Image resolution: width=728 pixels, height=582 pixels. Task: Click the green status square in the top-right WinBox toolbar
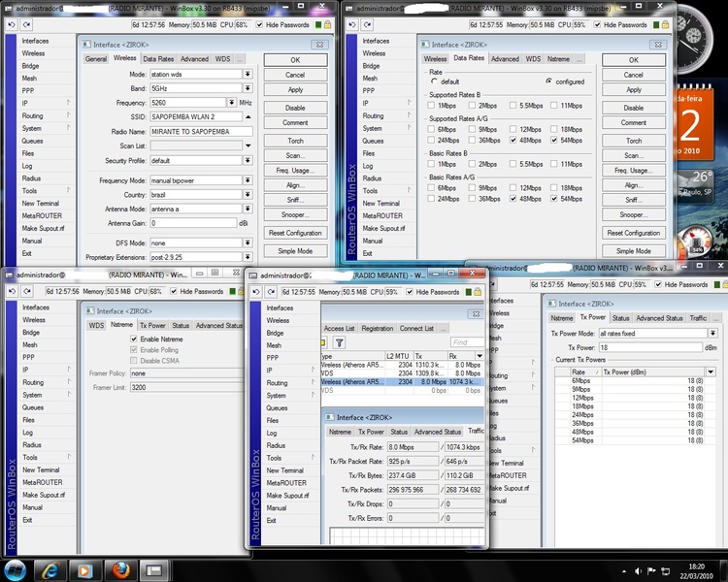[656, 24]
